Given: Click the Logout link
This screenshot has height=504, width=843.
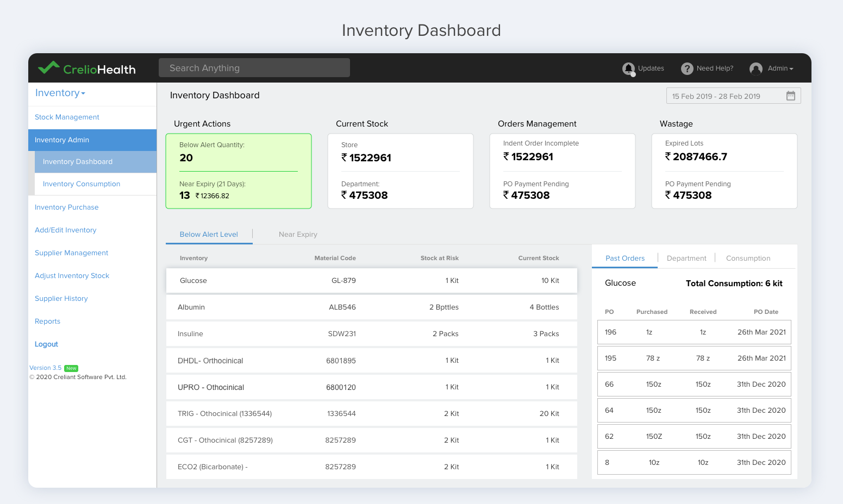Looking at the screenshot, I should pos(46,344).
